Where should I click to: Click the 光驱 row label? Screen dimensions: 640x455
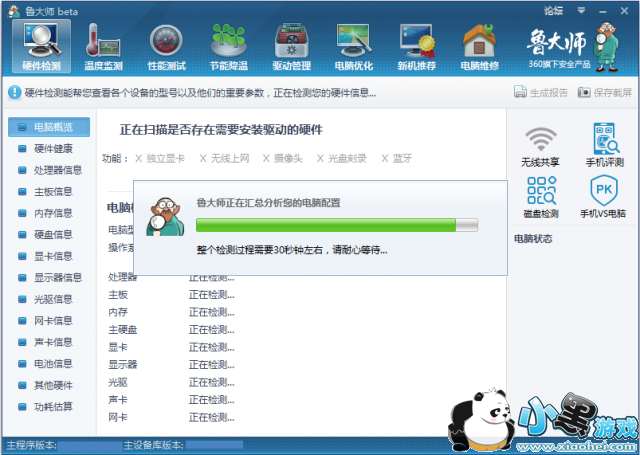tap(118, 382)
